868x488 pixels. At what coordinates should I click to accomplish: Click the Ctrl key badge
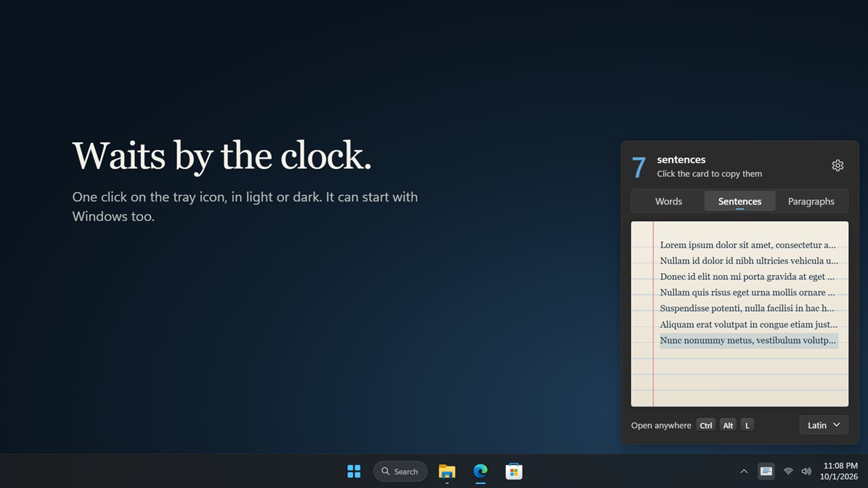[x=706, y=425]
